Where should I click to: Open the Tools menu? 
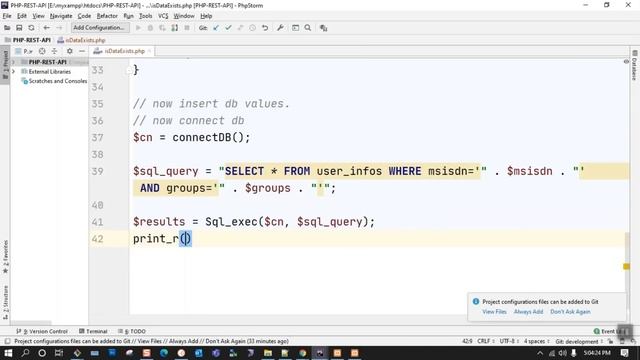145,16
